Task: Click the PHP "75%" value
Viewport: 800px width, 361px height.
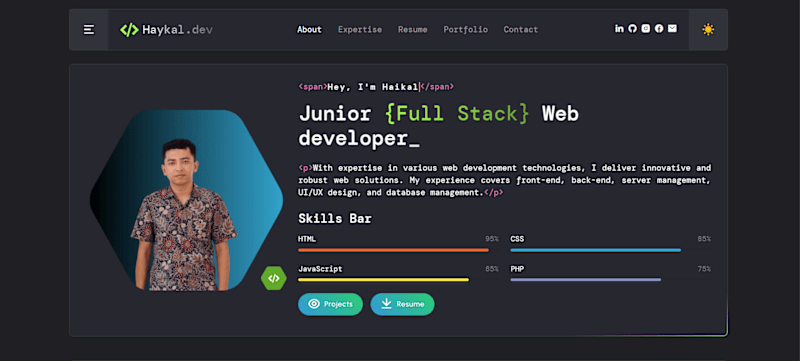Action: tap(704, 269)
